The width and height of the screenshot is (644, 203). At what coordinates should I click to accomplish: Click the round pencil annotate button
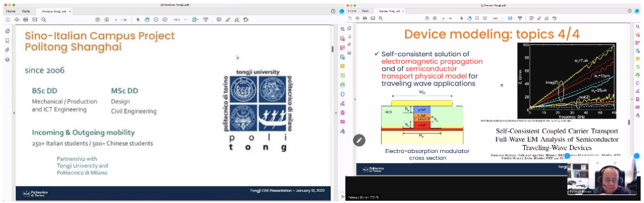pos(358,140)
